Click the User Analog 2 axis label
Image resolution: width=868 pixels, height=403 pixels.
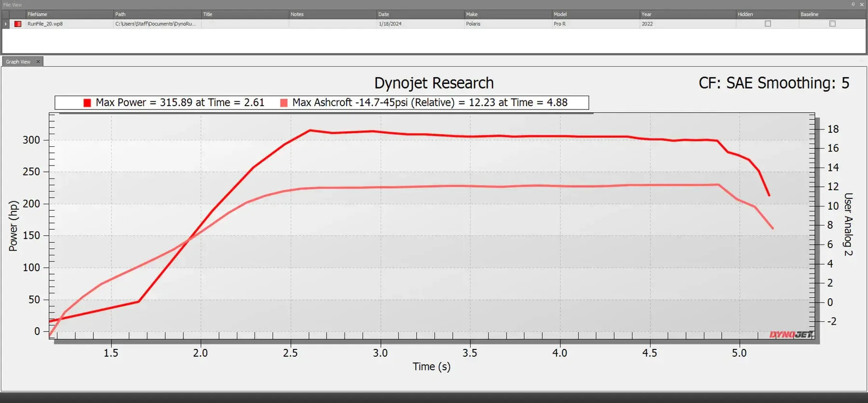coord(848,224)
